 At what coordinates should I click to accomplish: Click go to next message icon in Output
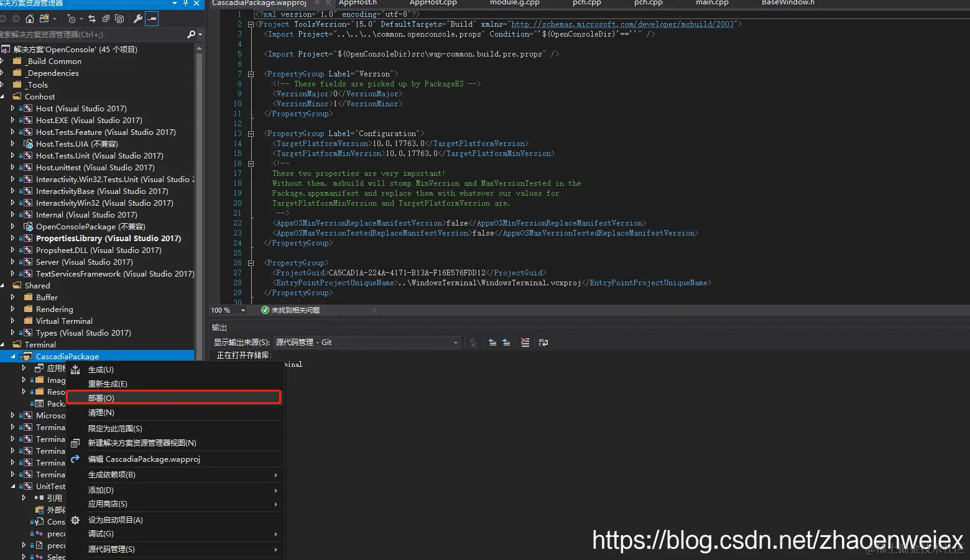(506, 342)
